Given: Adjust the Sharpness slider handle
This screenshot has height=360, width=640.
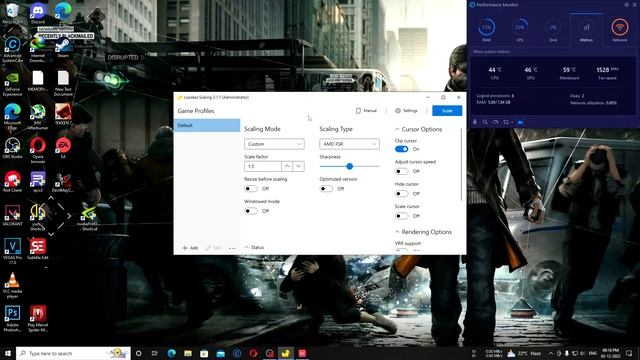Looking at the screenshot, I should click(349, 167).
